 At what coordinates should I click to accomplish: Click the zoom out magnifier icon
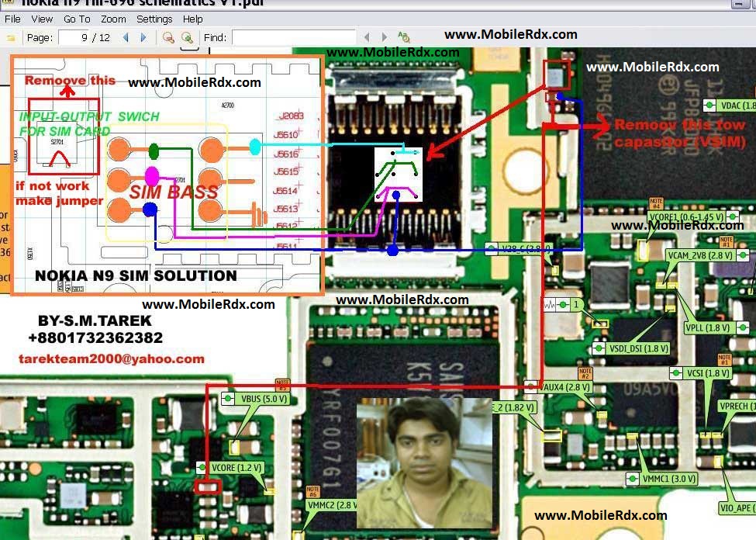(168, 38)
